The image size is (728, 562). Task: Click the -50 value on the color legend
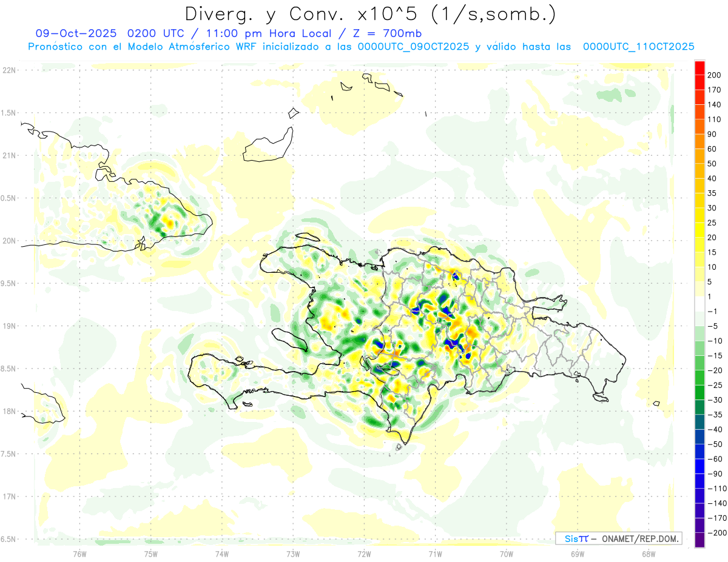[x=713, y=444]
